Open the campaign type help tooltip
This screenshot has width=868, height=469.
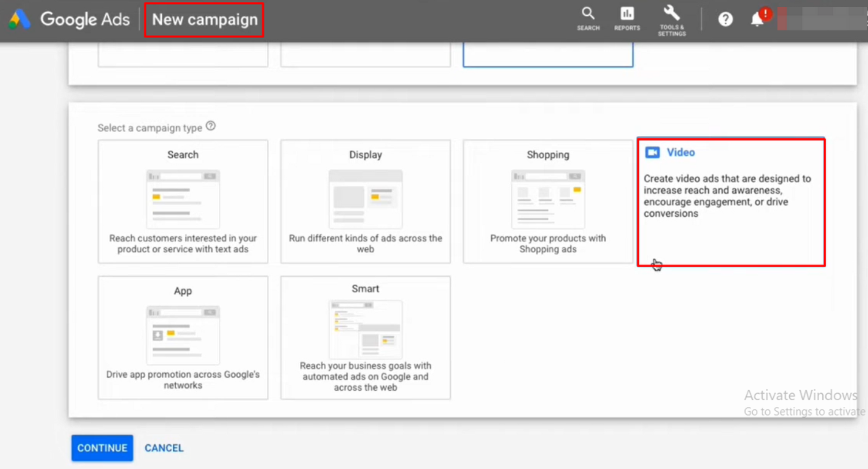click(211, 125)
